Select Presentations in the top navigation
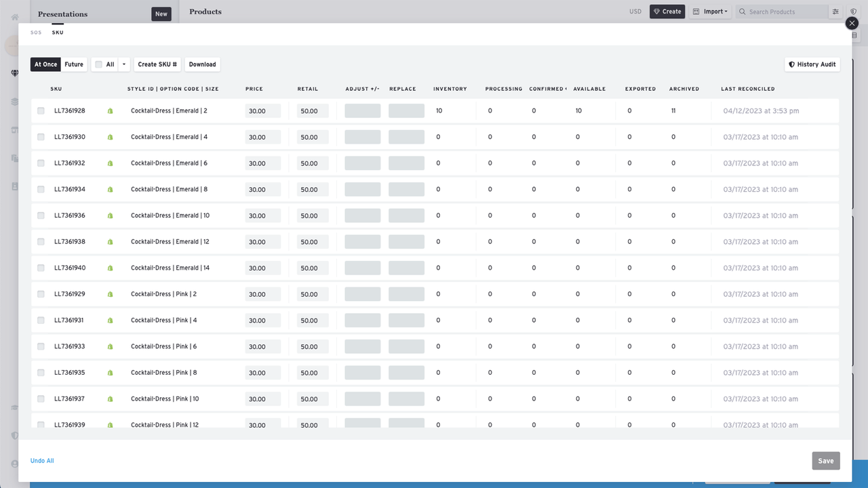 click(62, 14)
